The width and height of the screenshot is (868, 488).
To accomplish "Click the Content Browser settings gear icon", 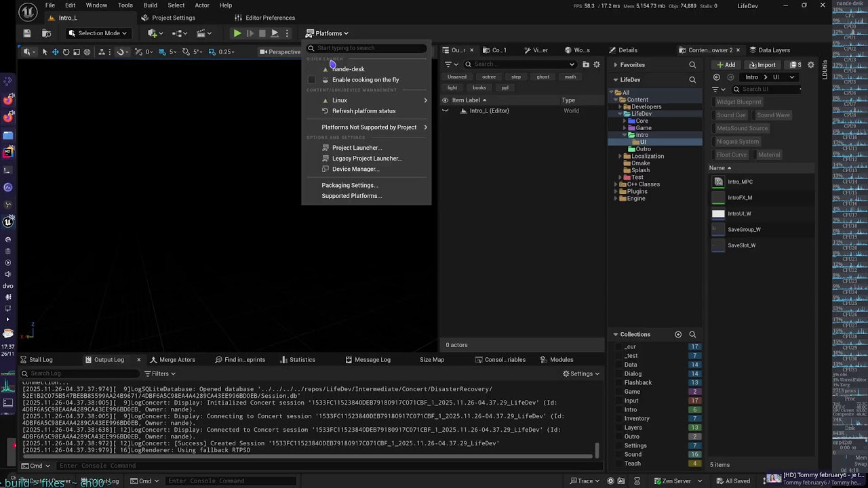I will pos(810,65).
